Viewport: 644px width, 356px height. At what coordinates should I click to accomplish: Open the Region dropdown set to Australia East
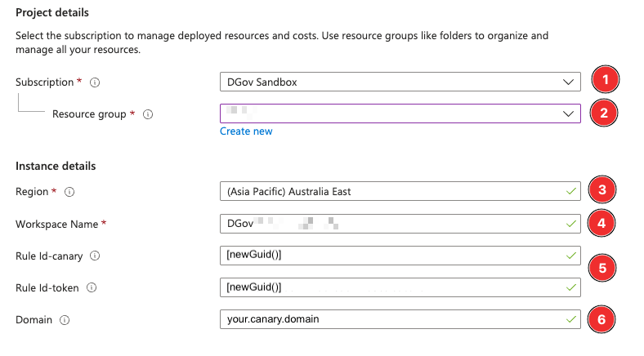pos(400,191)
